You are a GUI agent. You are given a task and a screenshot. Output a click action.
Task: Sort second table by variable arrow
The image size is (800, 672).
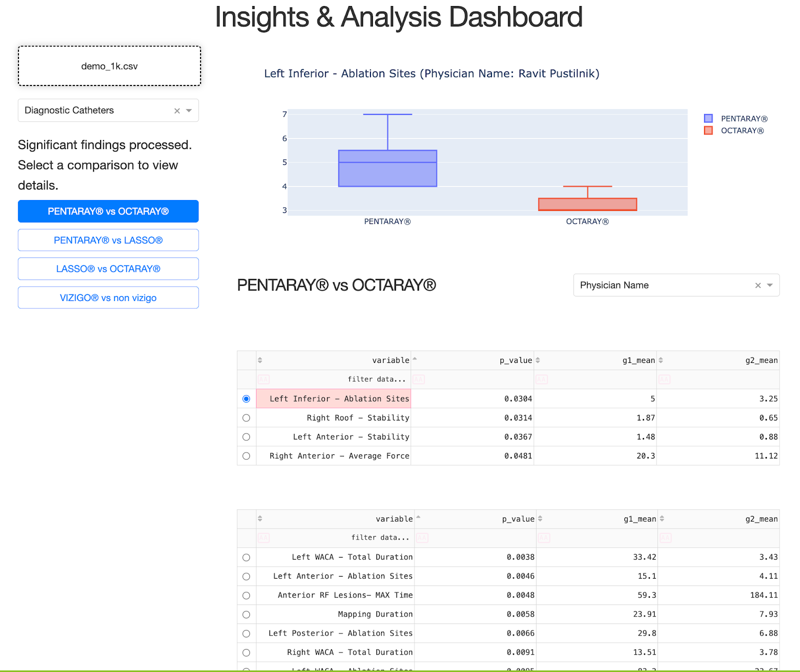coord(260,519)
